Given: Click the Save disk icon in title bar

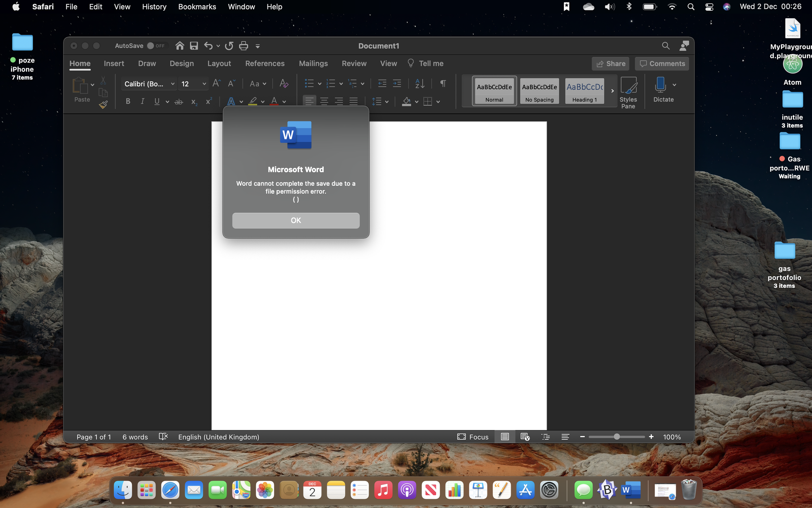Looking at the screenshot, I should (x=194, y=46).
